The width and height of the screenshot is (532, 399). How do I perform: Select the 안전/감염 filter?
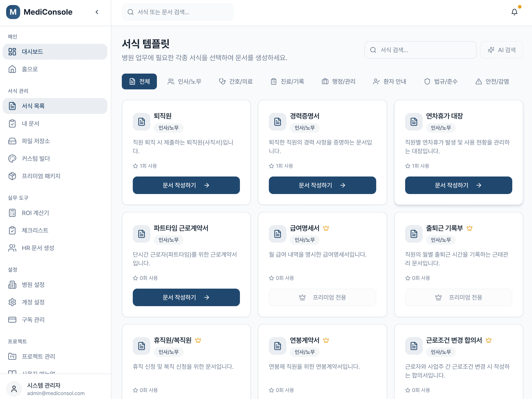(x=492, y=81)
